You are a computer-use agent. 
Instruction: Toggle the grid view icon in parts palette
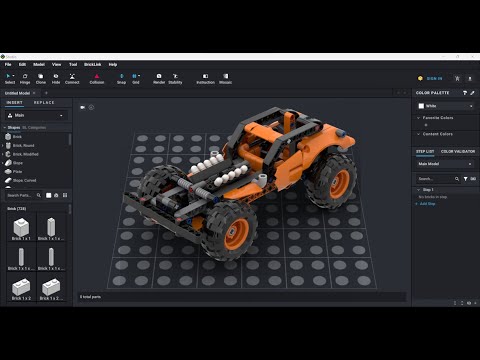[65, 195]
